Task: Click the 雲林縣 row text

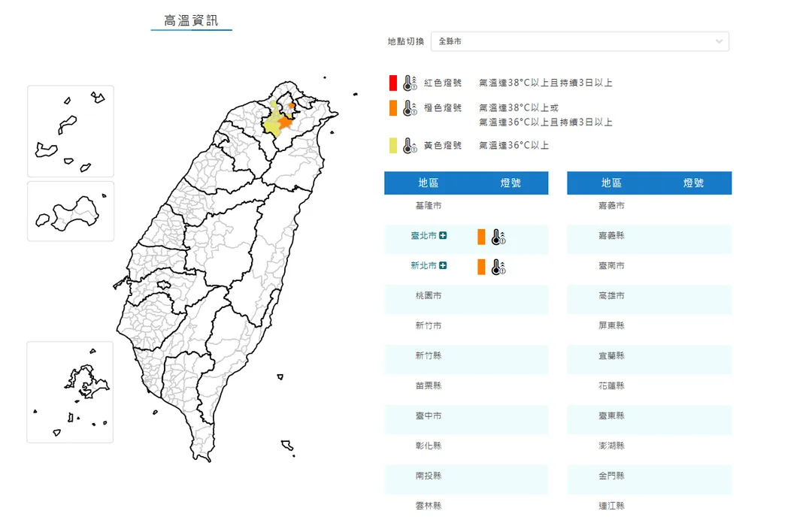Action: (x=429, y=506)
